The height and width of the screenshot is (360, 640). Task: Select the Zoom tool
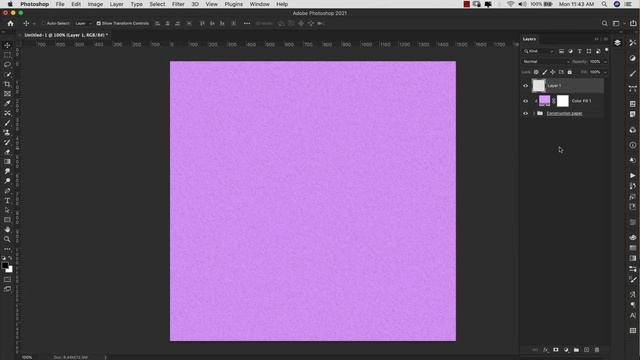click(x=7, y=239)
